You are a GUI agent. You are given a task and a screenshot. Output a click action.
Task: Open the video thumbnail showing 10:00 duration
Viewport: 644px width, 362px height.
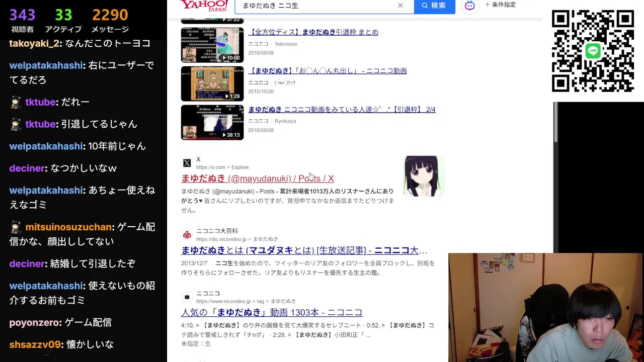[x=212, y=45]
